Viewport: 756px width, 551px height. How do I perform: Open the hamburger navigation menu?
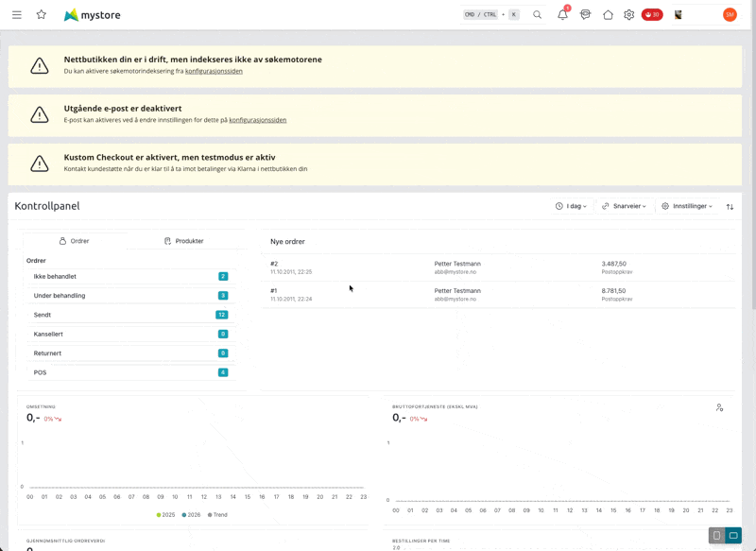click(17, 15)
